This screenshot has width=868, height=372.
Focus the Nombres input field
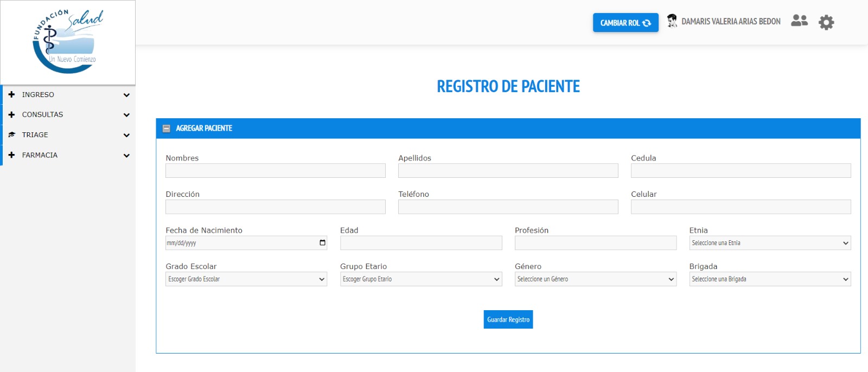pos(275,171)
